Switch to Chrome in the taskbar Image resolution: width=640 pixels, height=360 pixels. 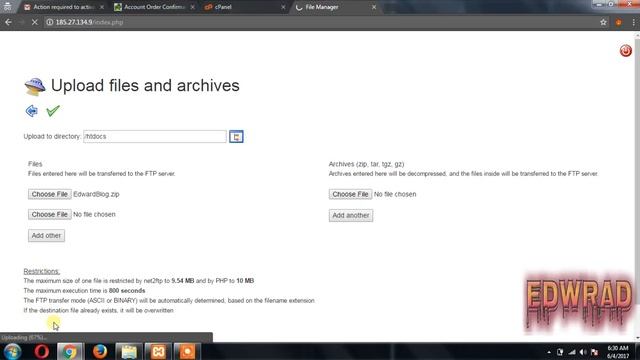point(70,351)
